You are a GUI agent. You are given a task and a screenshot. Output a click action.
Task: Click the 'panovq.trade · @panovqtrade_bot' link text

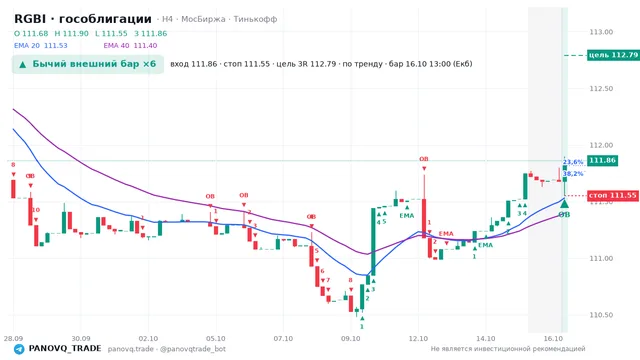click(167, 349)
